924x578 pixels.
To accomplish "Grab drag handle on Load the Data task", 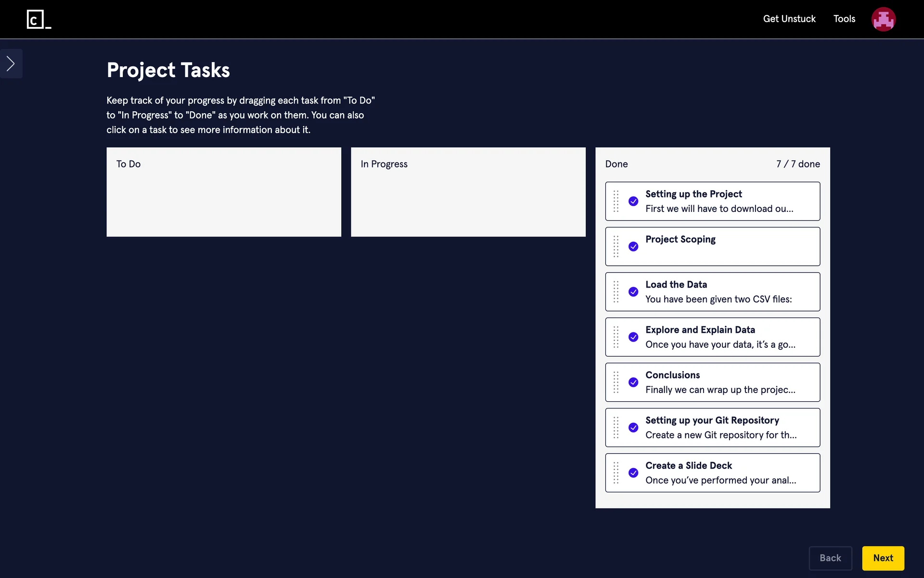I will pos(616,292).
